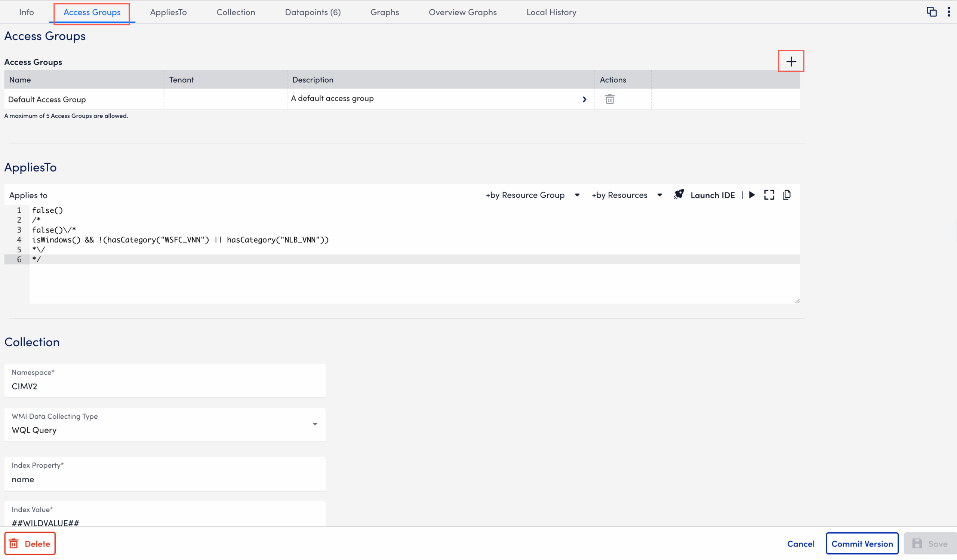Open the Delete trash icon at bottom left
This screenshot has width=957, height=560.
click(30, 543)
